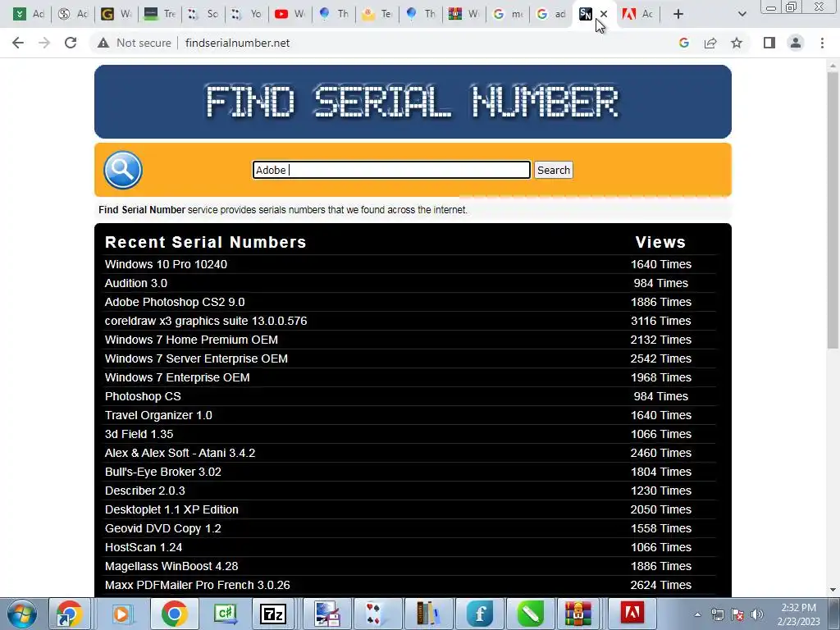Click the page vertical scrollbar thumb
The width and height of the screenshot is (840, 630).
pyautogui.click(x=833, y=211)
